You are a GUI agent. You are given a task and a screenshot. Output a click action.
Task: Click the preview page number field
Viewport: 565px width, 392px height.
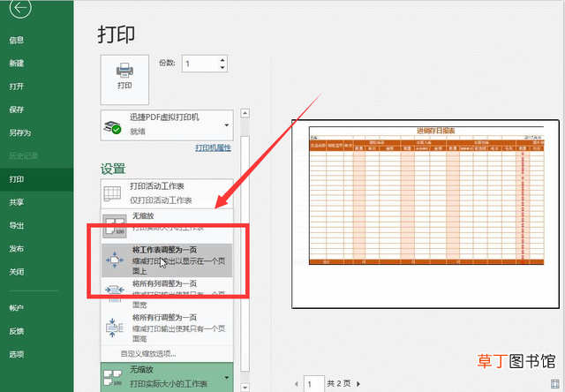(x=314, y=384)
